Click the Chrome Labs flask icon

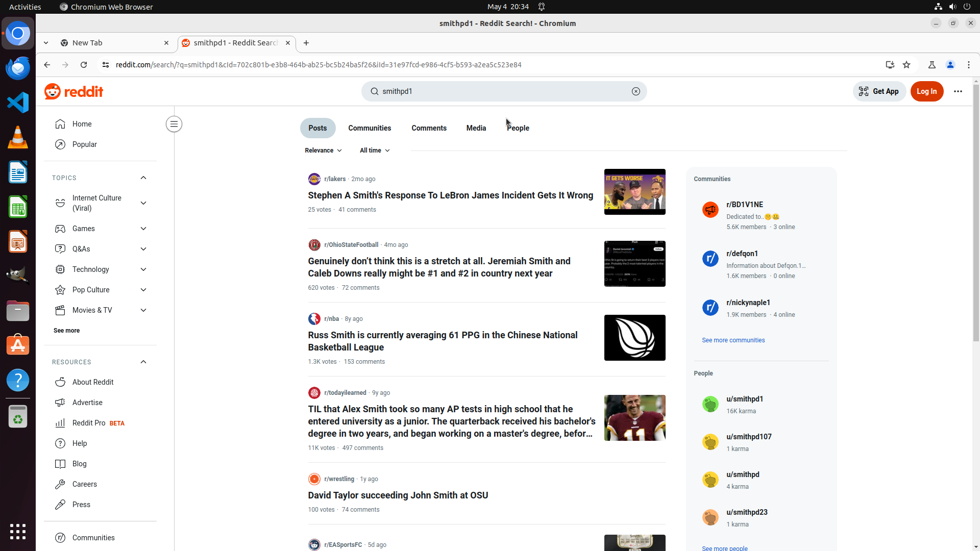932,65
